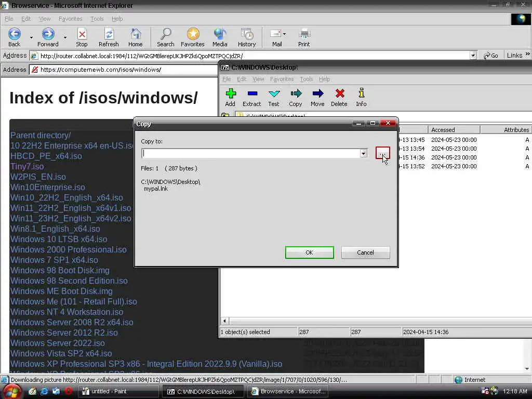This screenshot has height=399, width=532.
Task: Click the IE Back button
Action: (x=14, y=37)
